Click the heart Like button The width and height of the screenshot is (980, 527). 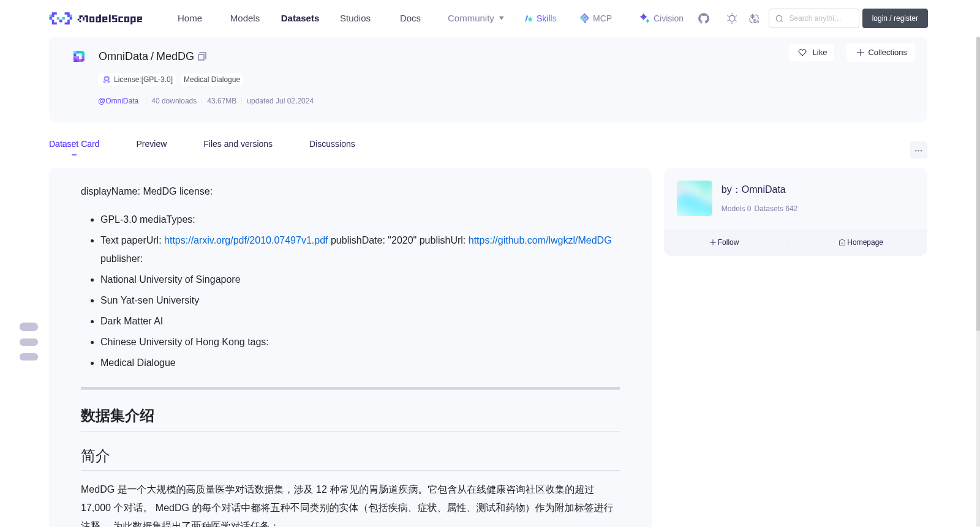(812, 53)
